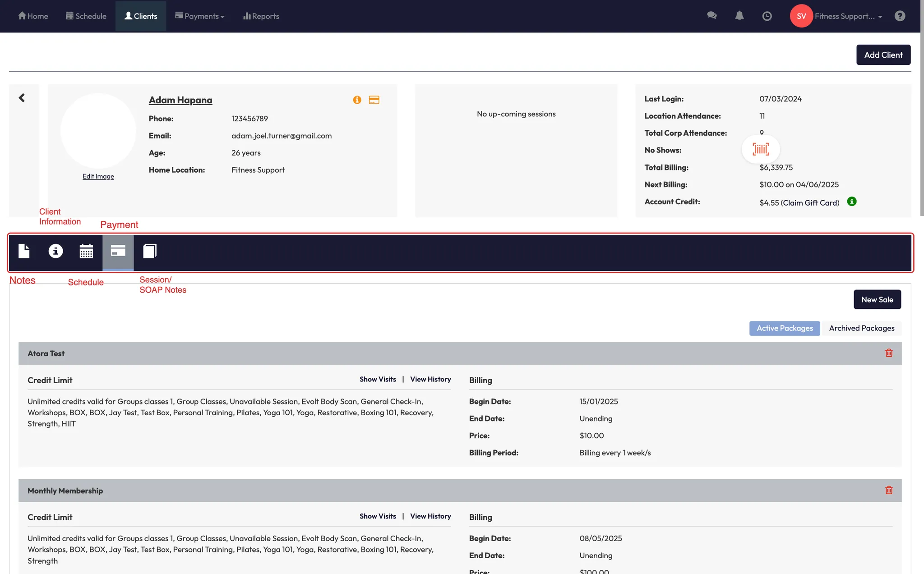Switch to Archived Packages tab
Image resolution: width=924 pixels, height=574 pixels.
pos(861,328)
